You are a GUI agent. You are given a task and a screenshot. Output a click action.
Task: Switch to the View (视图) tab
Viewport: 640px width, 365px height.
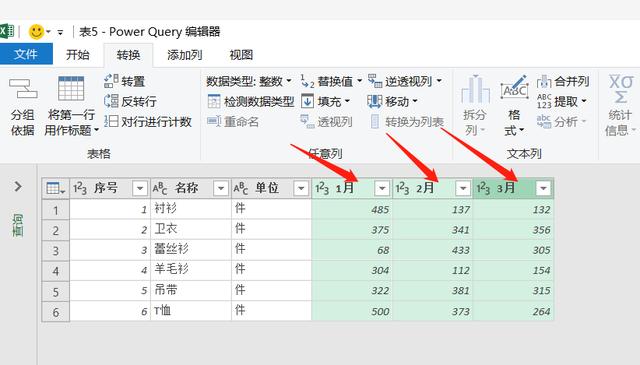point(241,55)
